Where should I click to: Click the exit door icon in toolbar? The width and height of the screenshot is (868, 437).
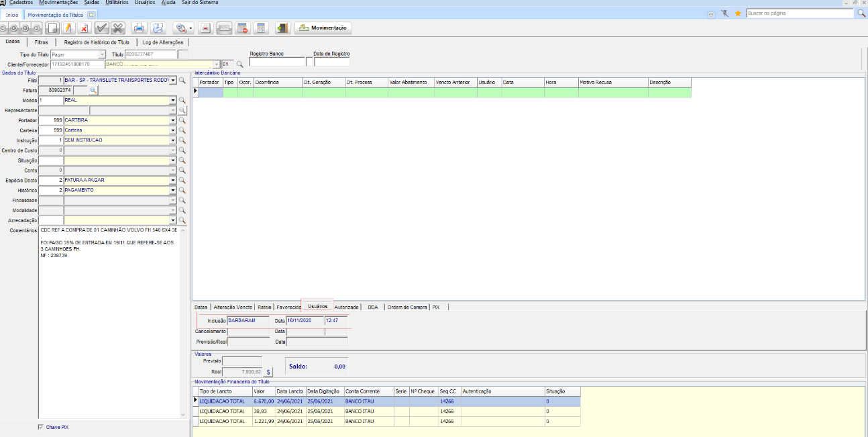pyautogui.click(x=282, y=28)
